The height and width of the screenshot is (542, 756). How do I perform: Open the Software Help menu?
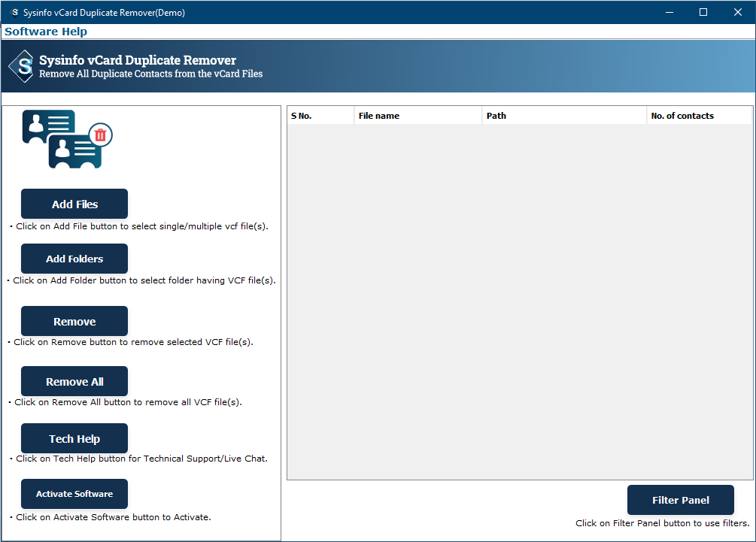tap(46, 32)
